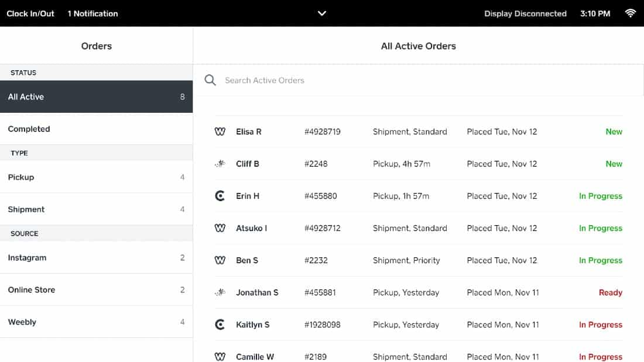Select the All Active status filter

pyautogui.click(x=96, y=96)
